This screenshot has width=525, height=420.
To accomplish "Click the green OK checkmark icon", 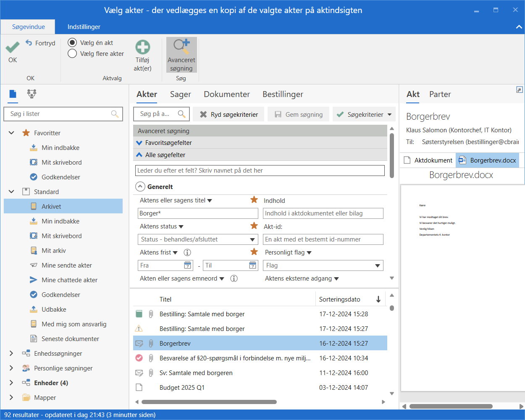I will point(13,47).
